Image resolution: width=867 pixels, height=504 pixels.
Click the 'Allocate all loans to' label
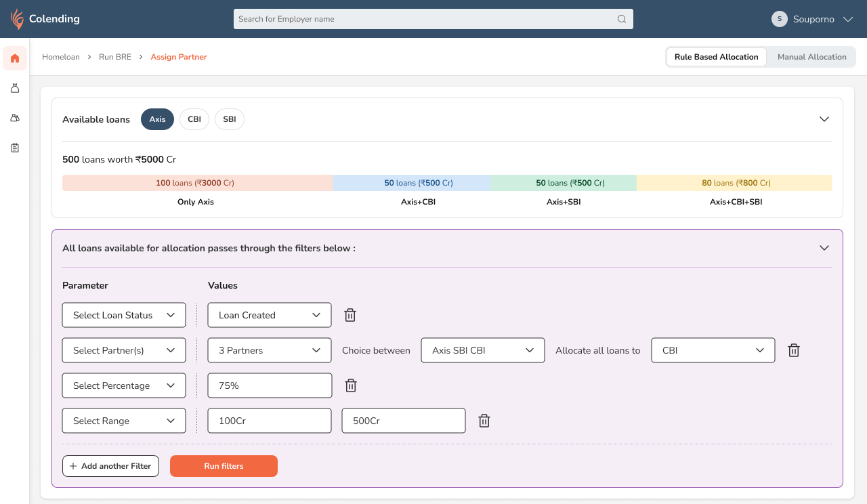(x=598, y=351)
